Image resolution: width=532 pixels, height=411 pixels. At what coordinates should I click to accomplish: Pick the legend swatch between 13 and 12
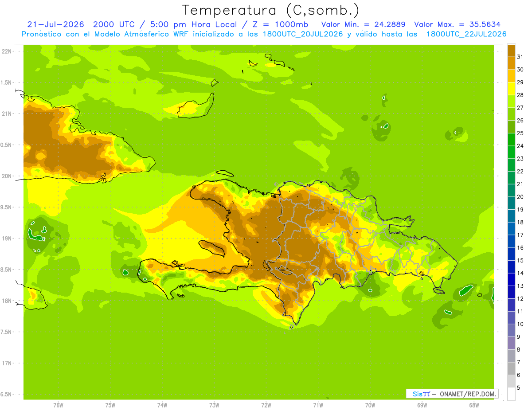coord(511,292)
